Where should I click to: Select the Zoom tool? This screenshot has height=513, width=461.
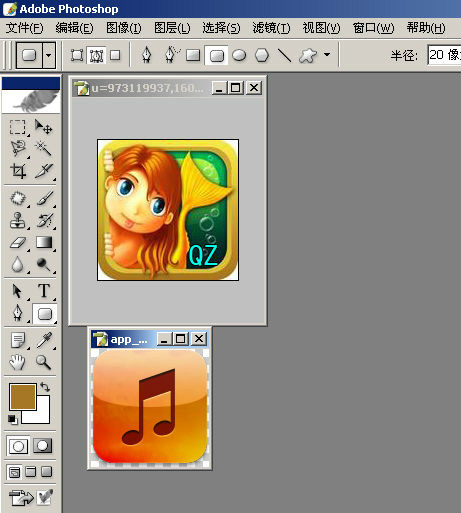tap(44, 362)
